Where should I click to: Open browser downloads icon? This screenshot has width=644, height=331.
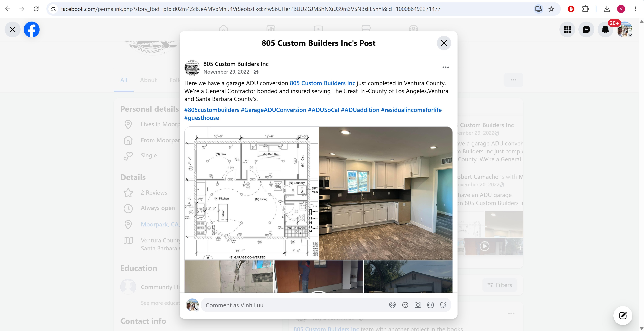pyautogui.click(x=607, y=9)
